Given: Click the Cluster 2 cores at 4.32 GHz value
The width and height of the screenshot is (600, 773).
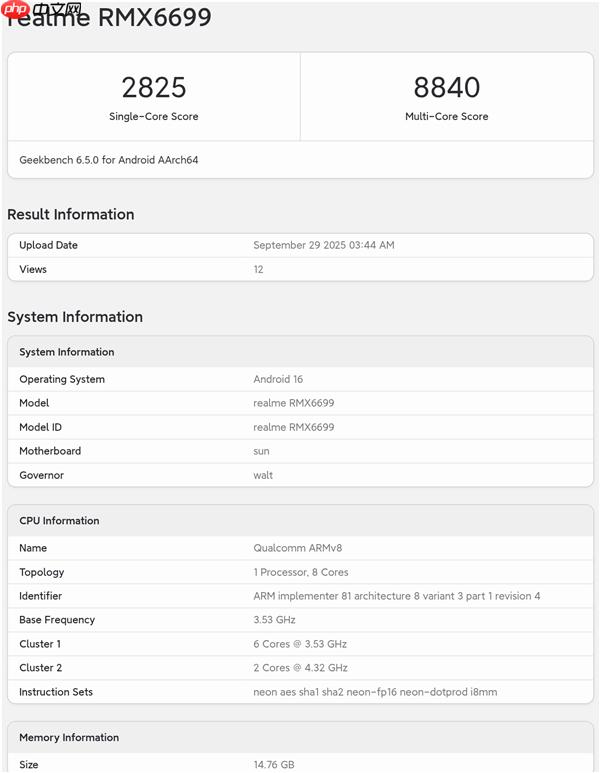Looking at the screenshot, I should point(300,668).
